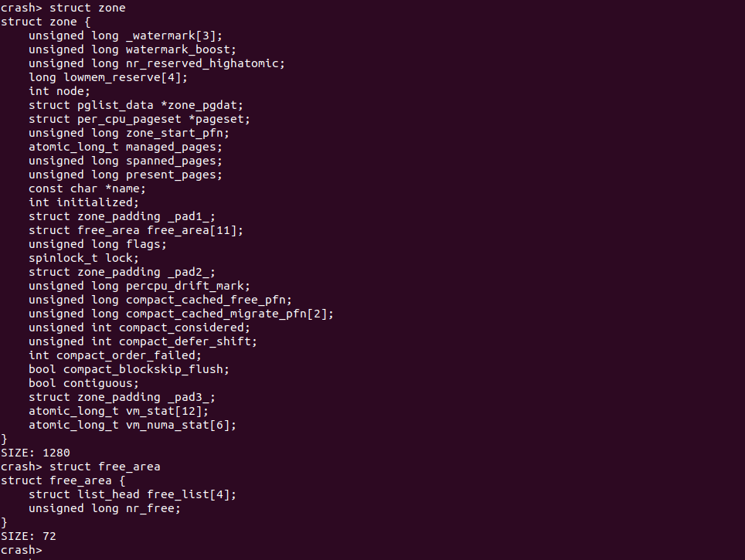
Task: Click the 'SIZE: 1280' output line
Action: pyautogui.click(x=36, y=453)
